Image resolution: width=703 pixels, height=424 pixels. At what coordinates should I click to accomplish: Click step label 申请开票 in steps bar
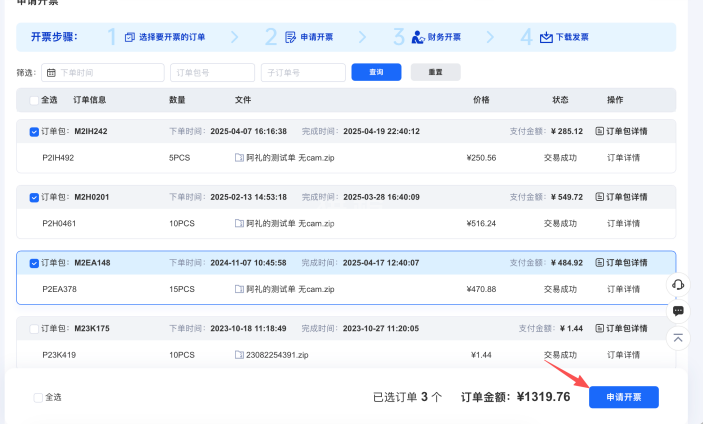pos(317,37)
